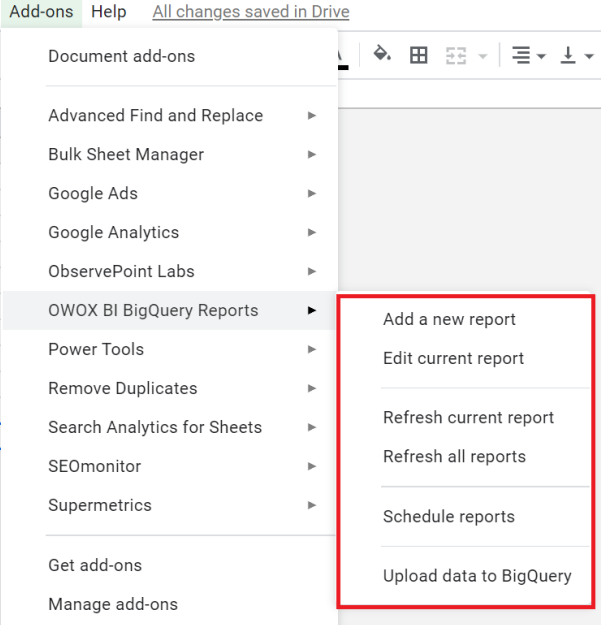Image resolution: width=601 pixels, height=625 pixels.
Task: Click the fill color paint bucket icon
Action: [x=382, y=54]
